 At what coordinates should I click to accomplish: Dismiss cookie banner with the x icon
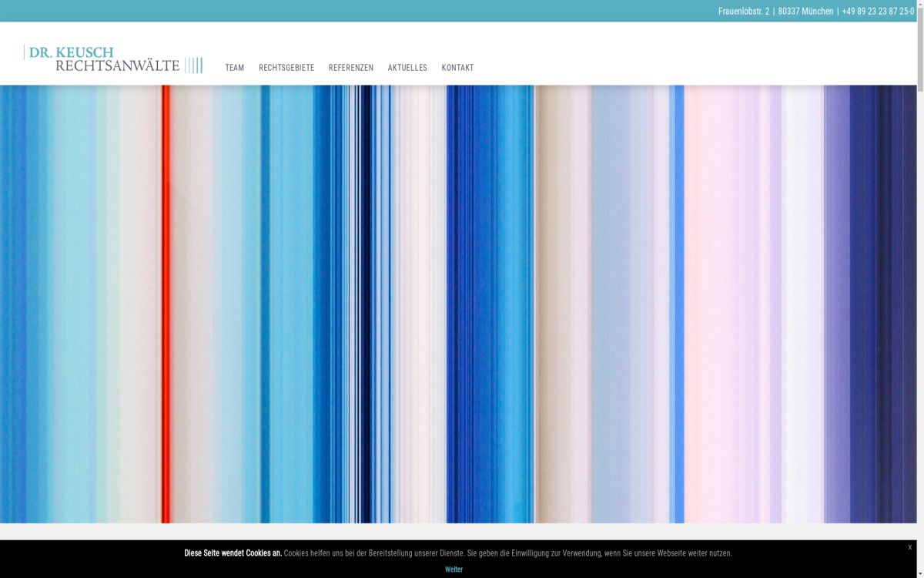click(x=909, y=547)
